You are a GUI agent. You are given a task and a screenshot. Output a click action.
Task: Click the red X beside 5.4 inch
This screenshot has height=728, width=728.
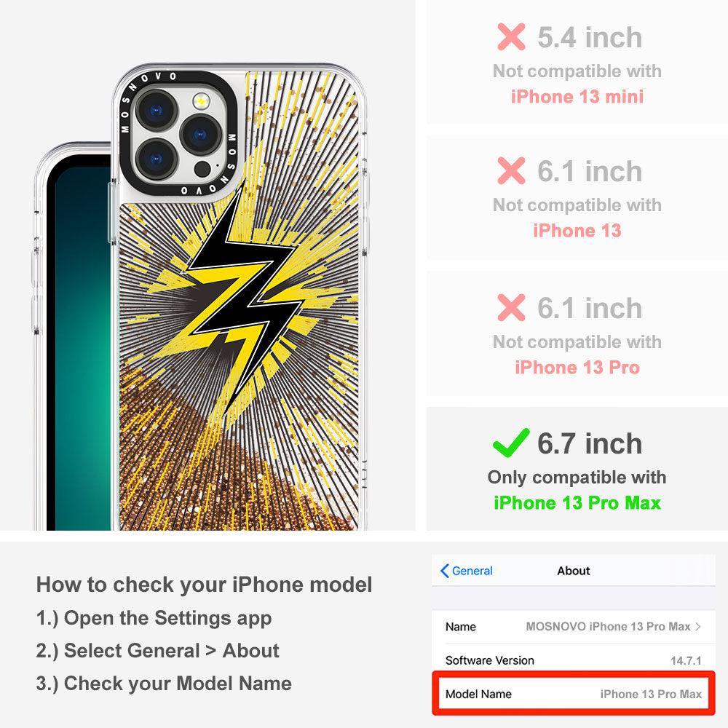click(x=511, y=36)
